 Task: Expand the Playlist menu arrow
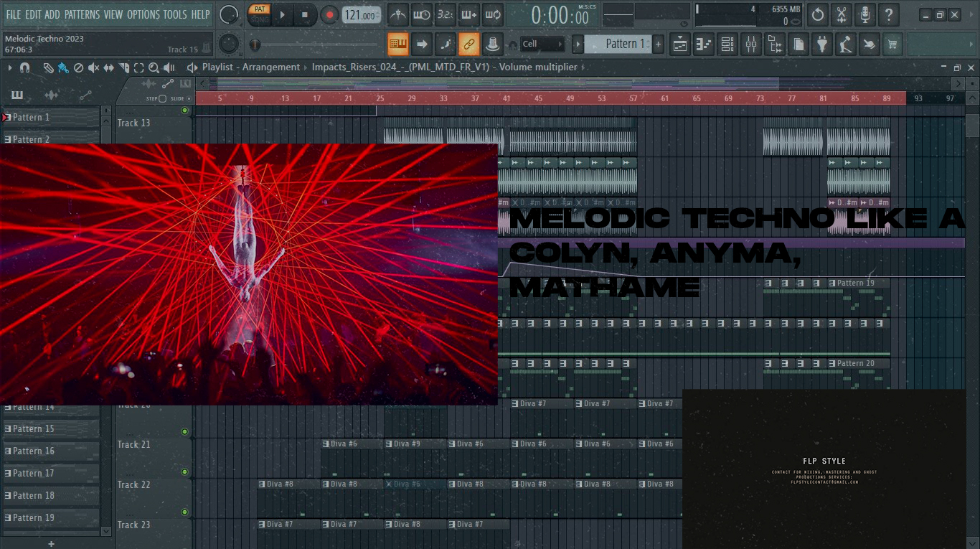point(10,67)
